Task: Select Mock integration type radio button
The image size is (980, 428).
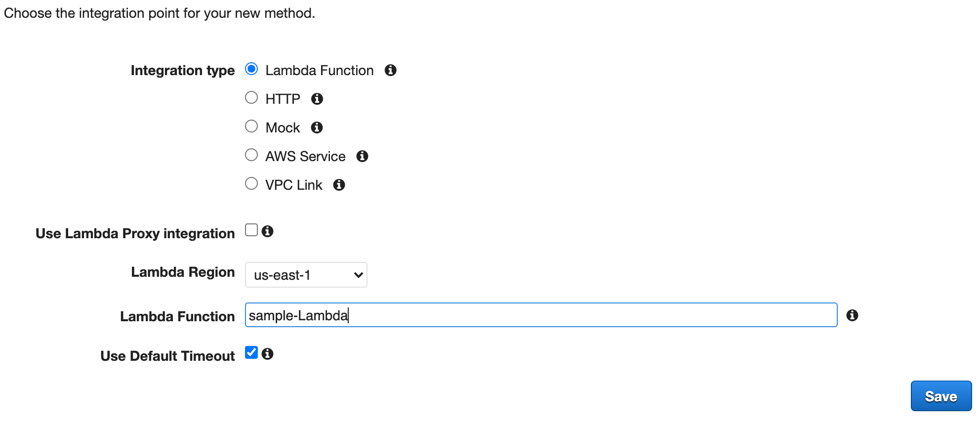Action: [x=251, y=126]
